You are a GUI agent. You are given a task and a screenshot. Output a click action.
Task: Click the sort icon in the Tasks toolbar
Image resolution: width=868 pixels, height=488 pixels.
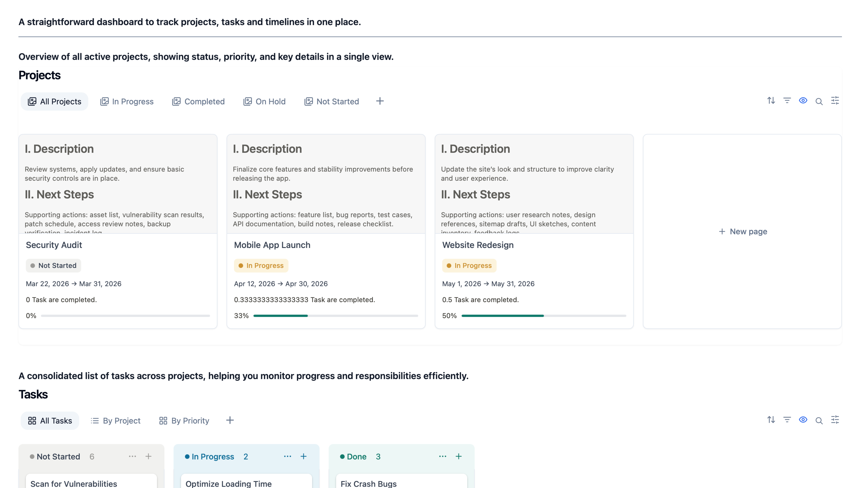coord(771,420)
